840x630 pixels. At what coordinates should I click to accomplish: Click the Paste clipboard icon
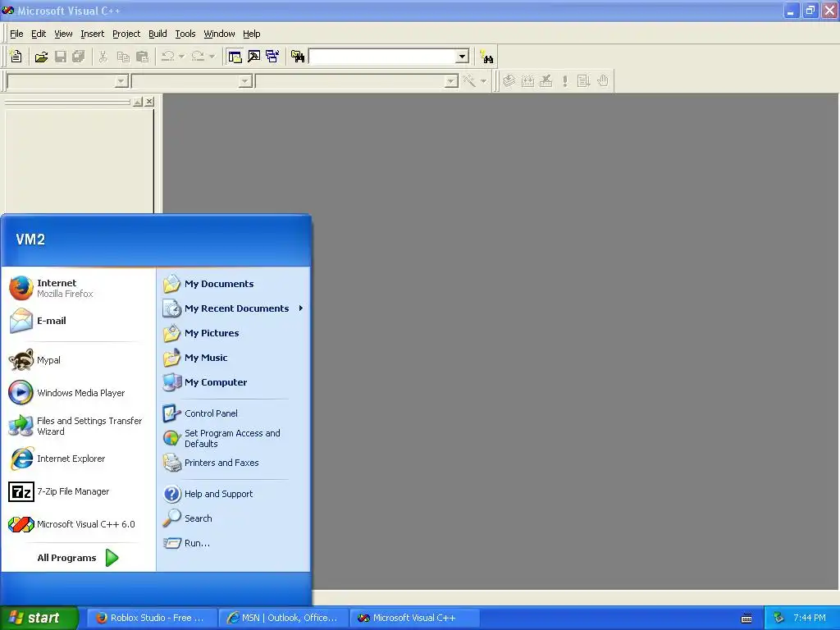142,57
